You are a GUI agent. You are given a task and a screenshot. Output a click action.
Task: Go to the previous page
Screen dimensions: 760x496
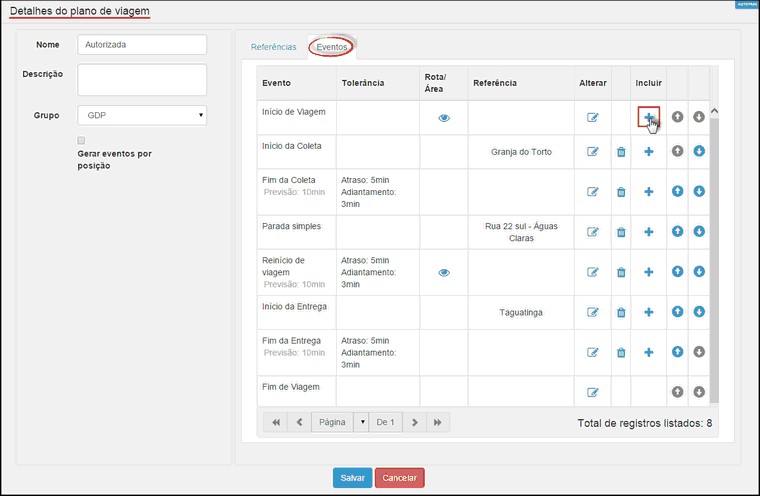pyautogui.click(x=300, y=422)
